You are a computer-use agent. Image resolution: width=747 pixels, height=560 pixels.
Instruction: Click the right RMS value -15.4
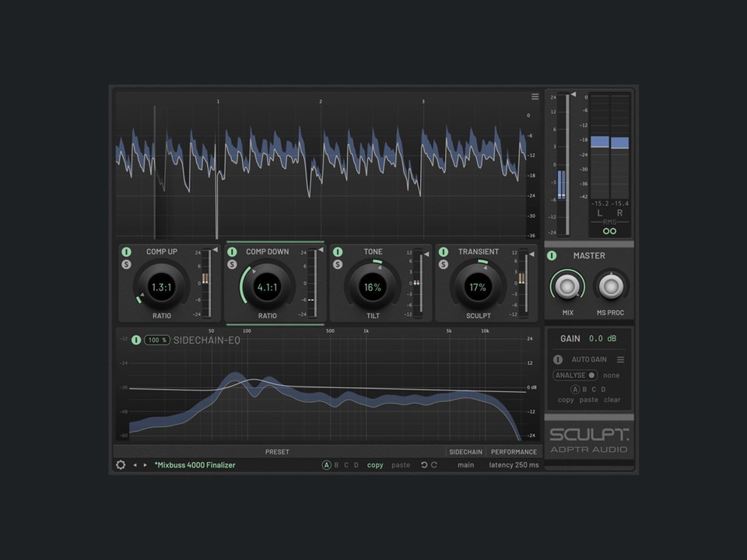tap(620, 203)
